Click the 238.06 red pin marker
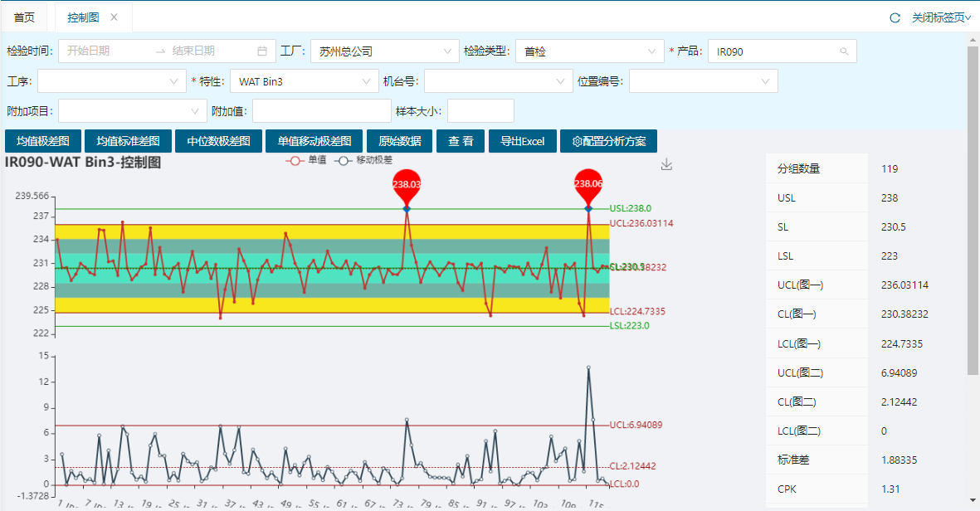Screen dimensions: 980x511 tap(588, 184)
